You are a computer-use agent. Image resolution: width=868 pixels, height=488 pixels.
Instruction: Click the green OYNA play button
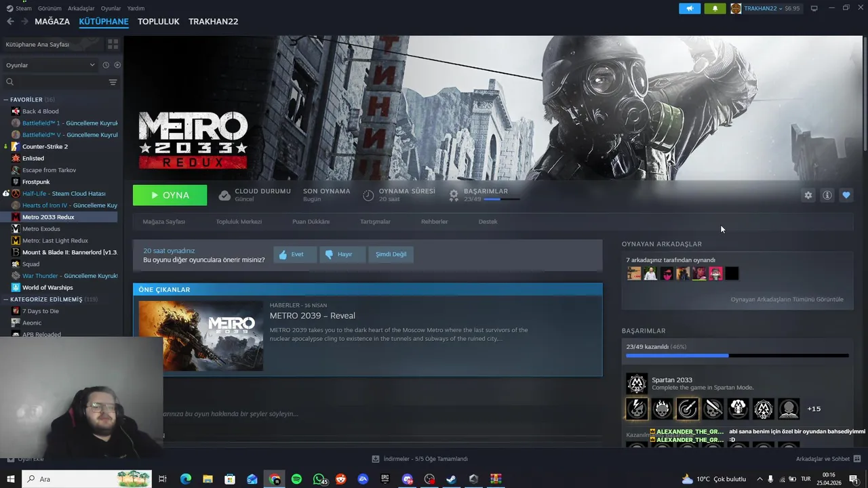point(170,195)
